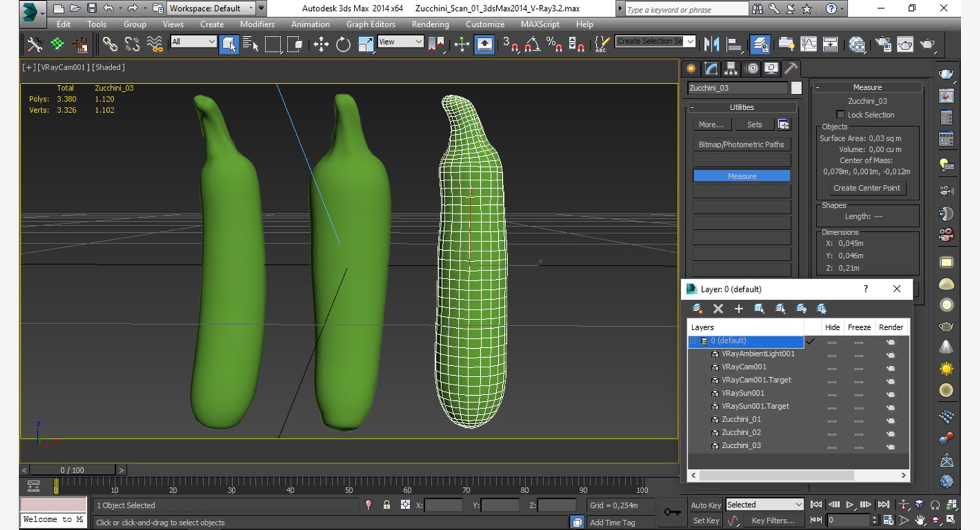
Task: Collapse the 0 (default) layer tree
Action: [693, 341]
